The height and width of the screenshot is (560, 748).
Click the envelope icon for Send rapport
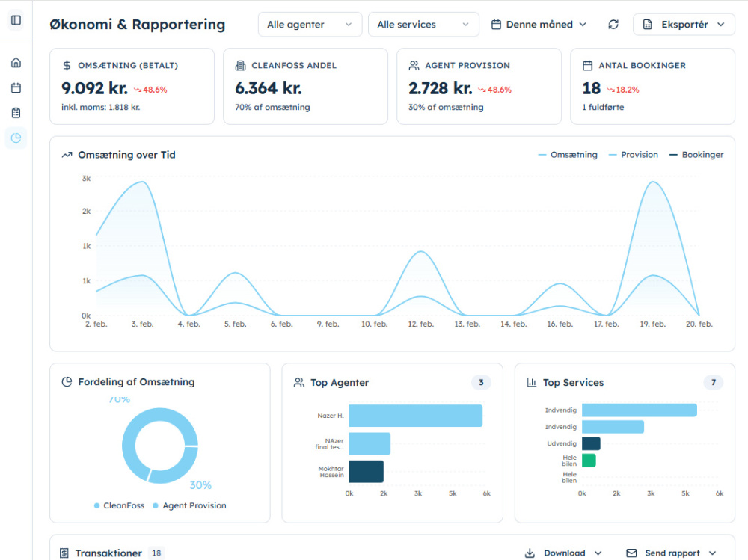point(631,553)
